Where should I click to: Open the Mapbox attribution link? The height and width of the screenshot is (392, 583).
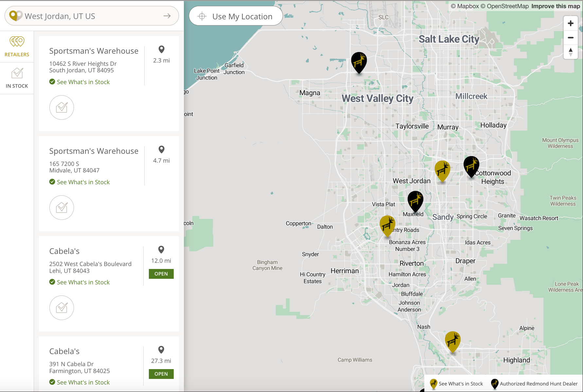pyautogui.click(x=465, y=6)
